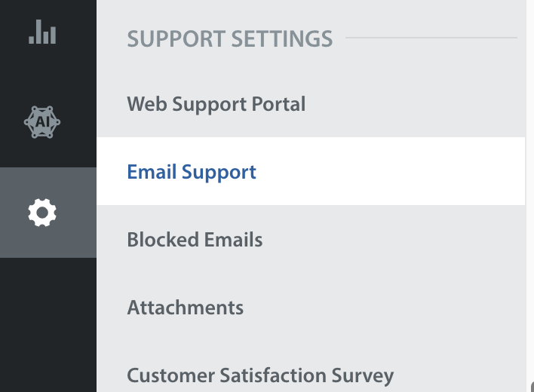534x392 pixels.
Task: Click the word Survey in the last item
Action: coord(362,376)
